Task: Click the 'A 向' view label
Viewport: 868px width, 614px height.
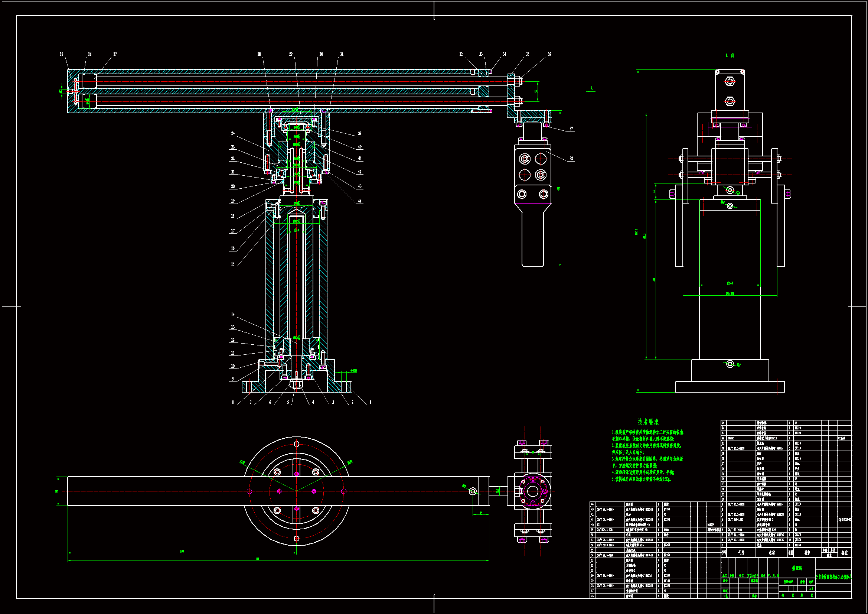Action: coord(730,55)
